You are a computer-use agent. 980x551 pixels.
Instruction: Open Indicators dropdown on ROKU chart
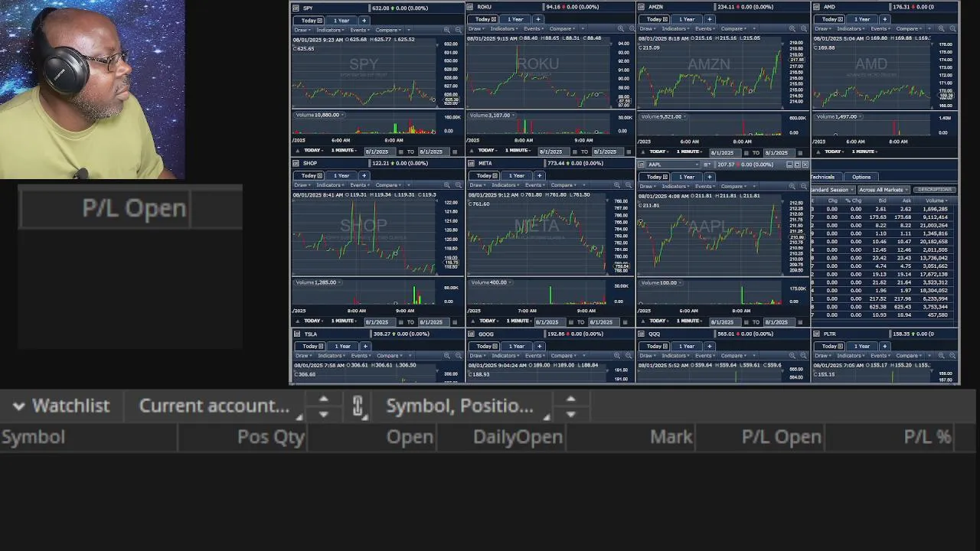pyautogui.click(x=504, y=29)
